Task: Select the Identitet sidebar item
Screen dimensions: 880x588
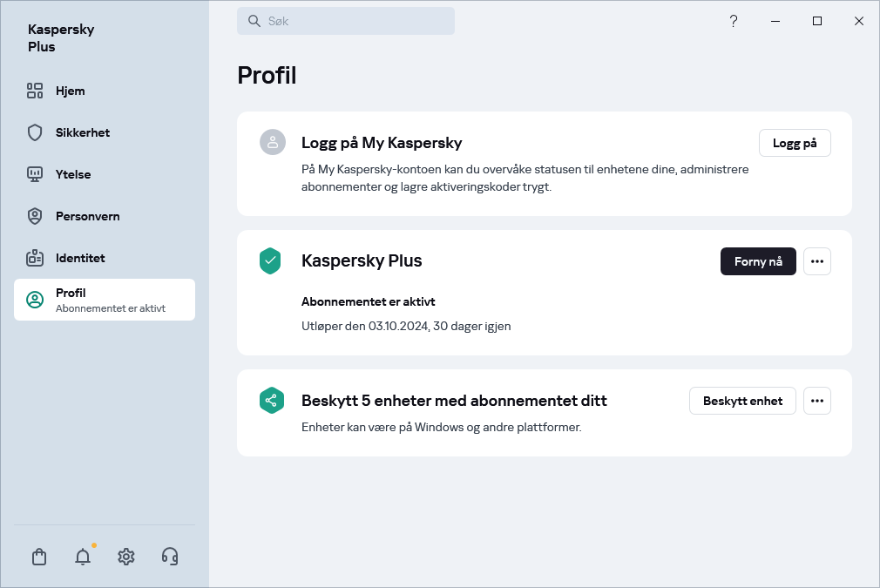Action: pyautogui.click(x=80, y=258)
